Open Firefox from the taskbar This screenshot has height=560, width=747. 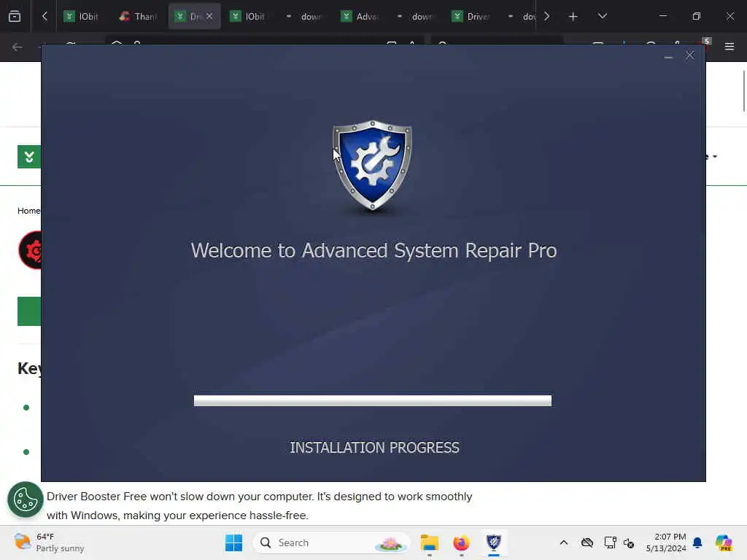[x=461, y=542]
